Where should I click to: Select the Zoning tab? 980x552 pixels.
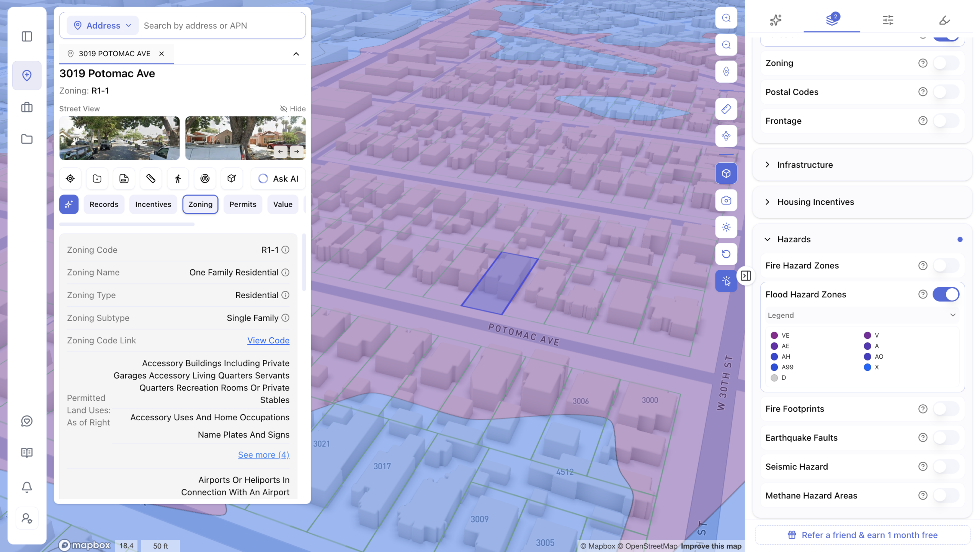[200, 204]
